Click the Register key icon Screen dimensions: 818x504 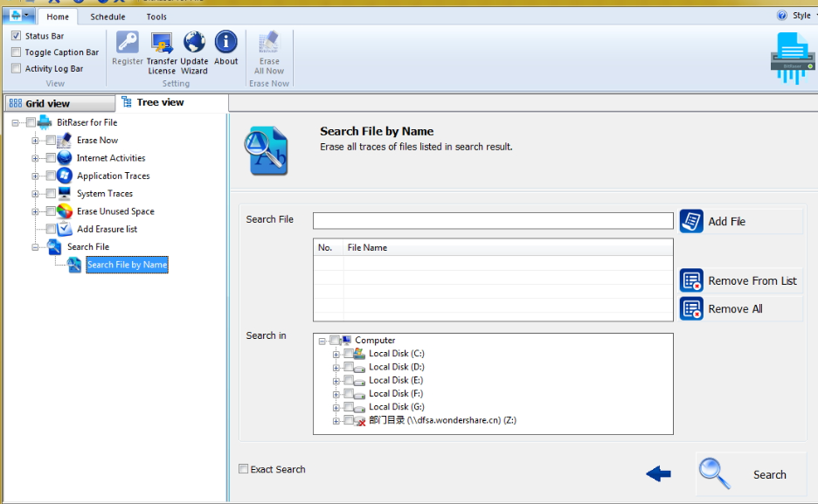128,44
